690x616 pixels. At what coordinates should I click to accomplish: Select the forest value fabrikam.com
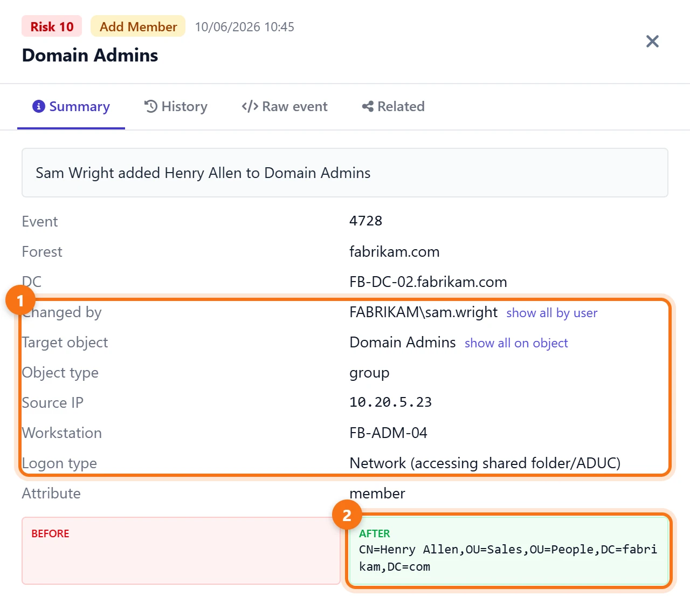pyautogui.click(x=394, y=251)
